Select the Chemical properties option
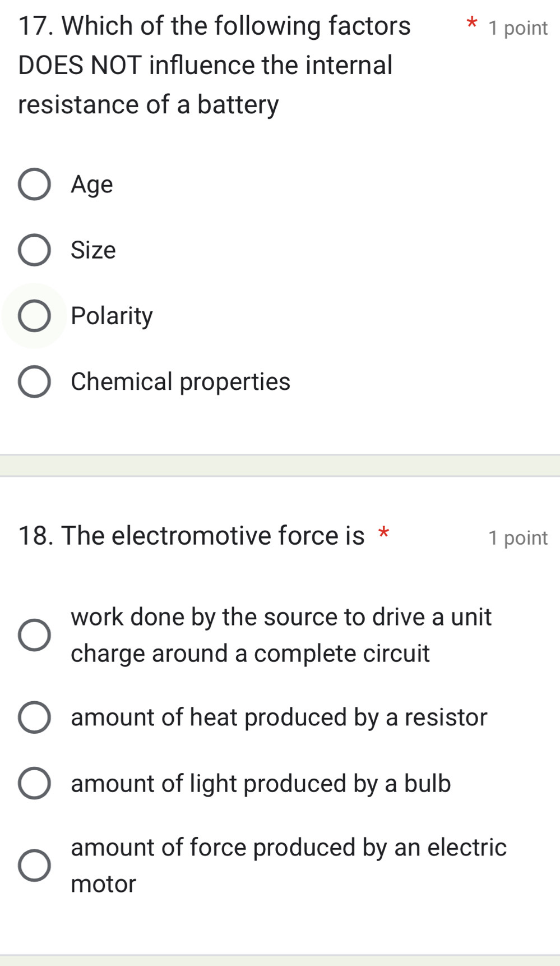The image size is (560, 966). point(35,381)
